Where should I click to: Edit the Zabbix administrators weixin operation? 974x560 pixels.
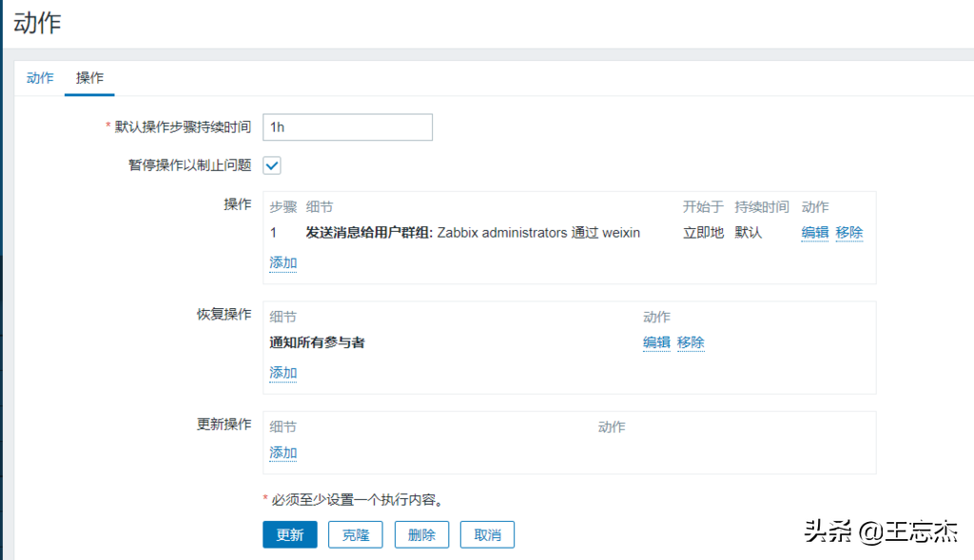click(814, 232)
